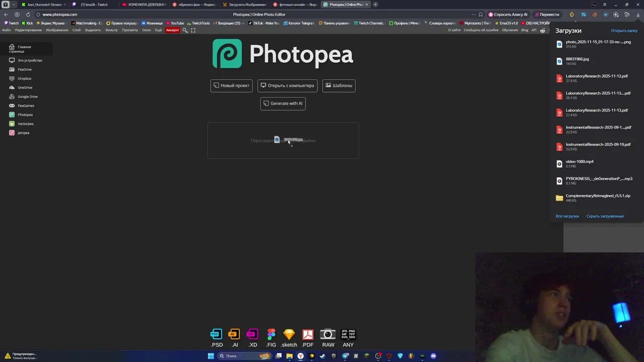
Task: Click the Generate with AI button
Action: (283, 104)
